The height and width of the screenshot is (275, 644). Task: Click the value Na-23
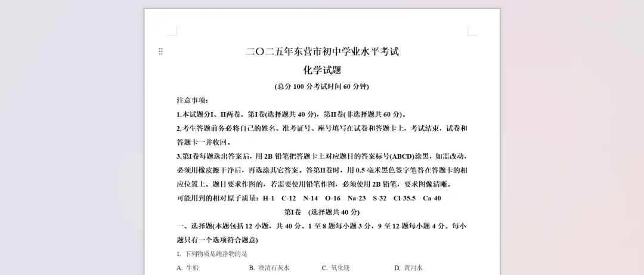point(357,198)
